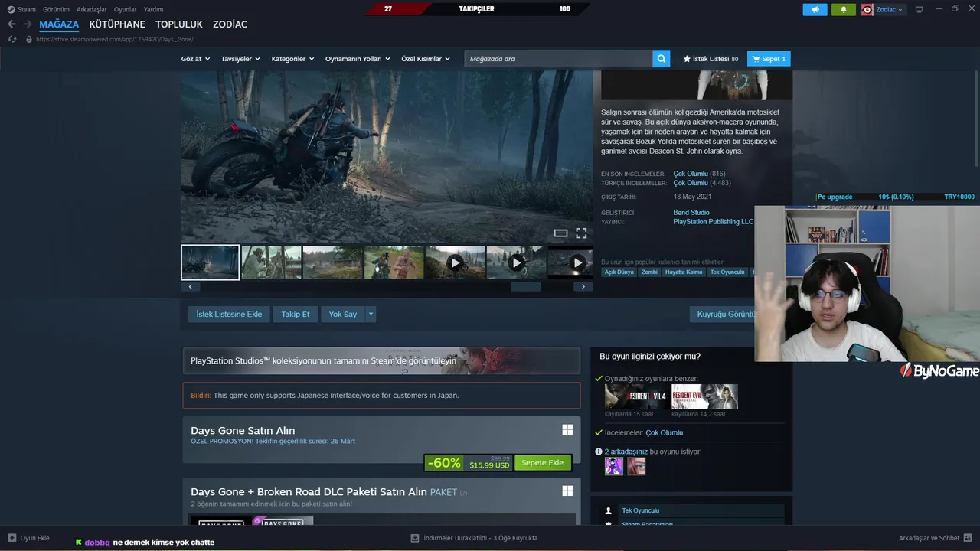The width and height of the screenshot is (980, 551).
Task: Open the Görünüm menu
Action: pyautogui.click(x=56, y=9)
